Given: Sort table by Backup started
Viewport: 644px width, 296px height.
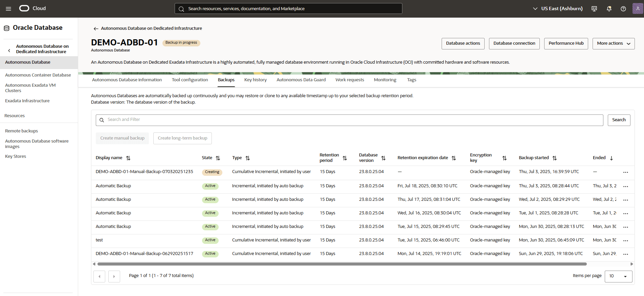Looking at the screenshot, I should (555, 158).
